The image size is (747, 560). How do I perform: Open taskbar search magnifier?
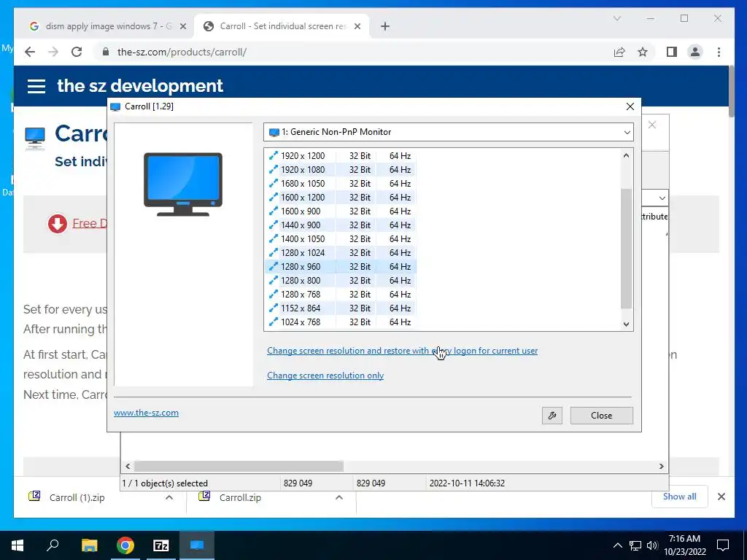tap(53, 545)
